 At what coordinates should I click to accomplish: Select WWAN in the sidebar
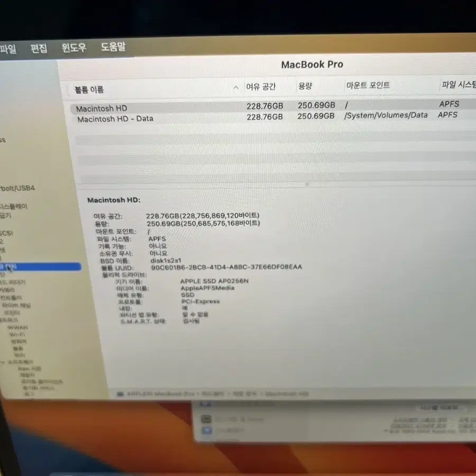pos(17,328)
